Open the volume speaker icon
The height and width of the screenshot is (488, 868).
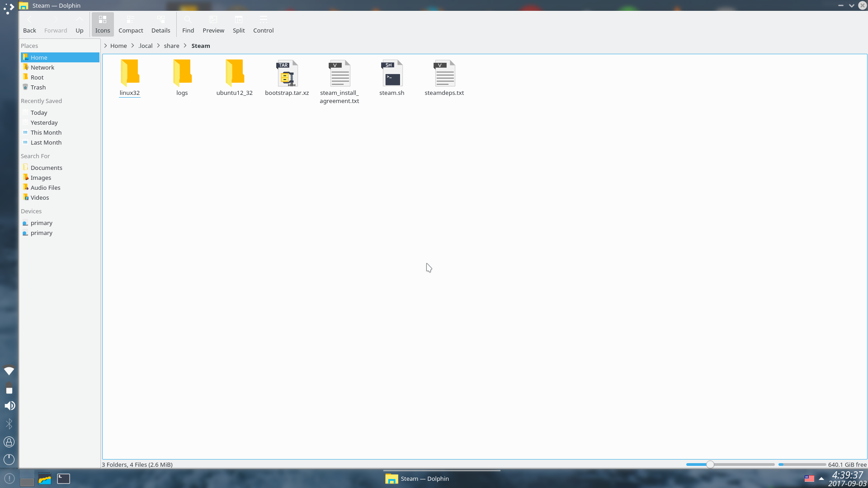coord(9,406)
